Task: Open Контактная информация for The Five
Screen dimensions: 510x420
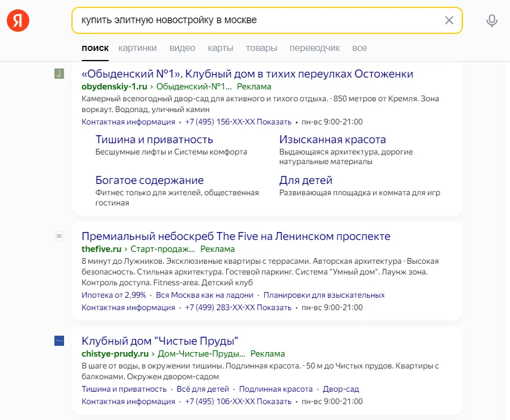Action: 129,307
